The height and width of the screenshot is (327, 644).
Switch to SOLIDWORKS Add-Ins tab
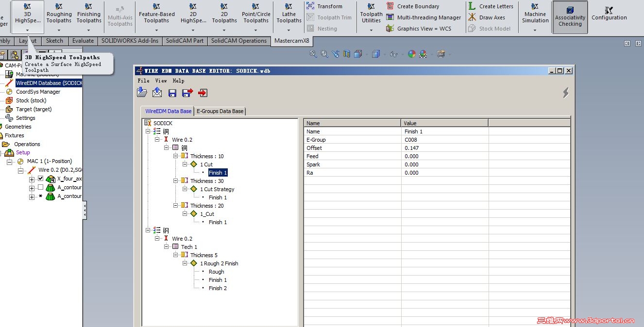[x=130, y=41]
